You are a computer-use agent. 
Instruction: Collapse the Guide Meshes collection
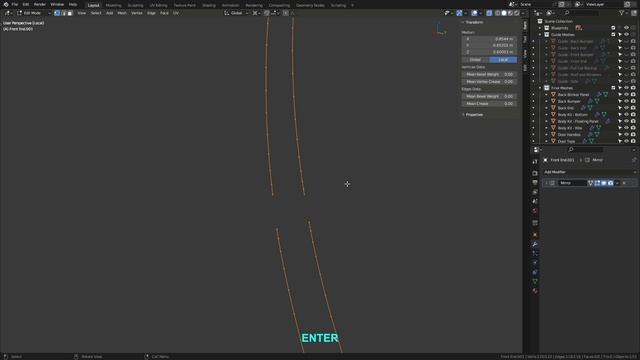click(x=540, y=35)
